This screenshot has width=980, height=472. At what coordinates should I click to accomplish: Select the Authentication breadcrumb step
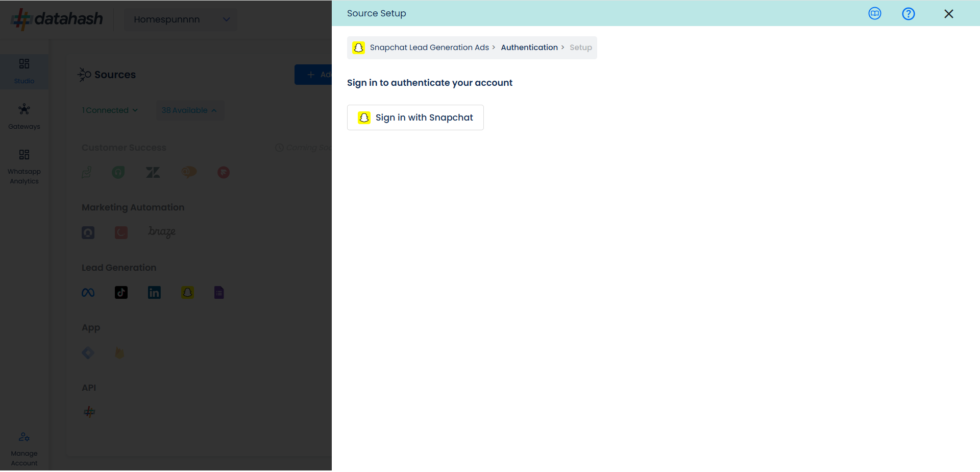pos(529,48)
